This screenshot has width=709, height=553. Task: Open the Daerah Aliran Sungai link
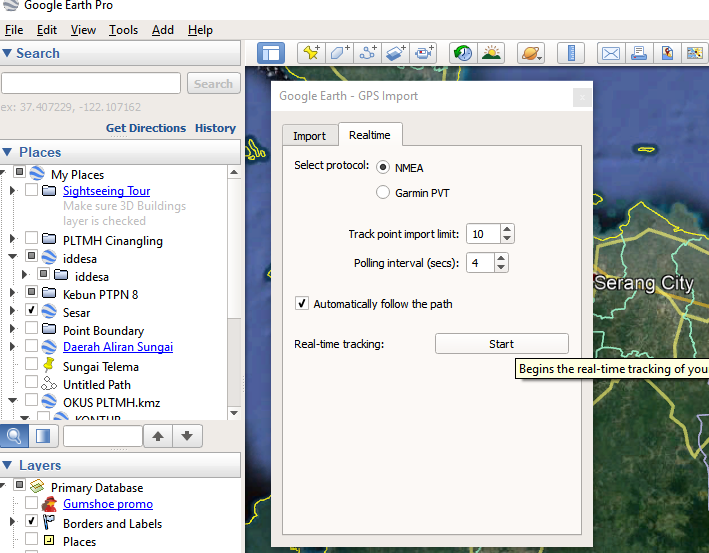118,347
